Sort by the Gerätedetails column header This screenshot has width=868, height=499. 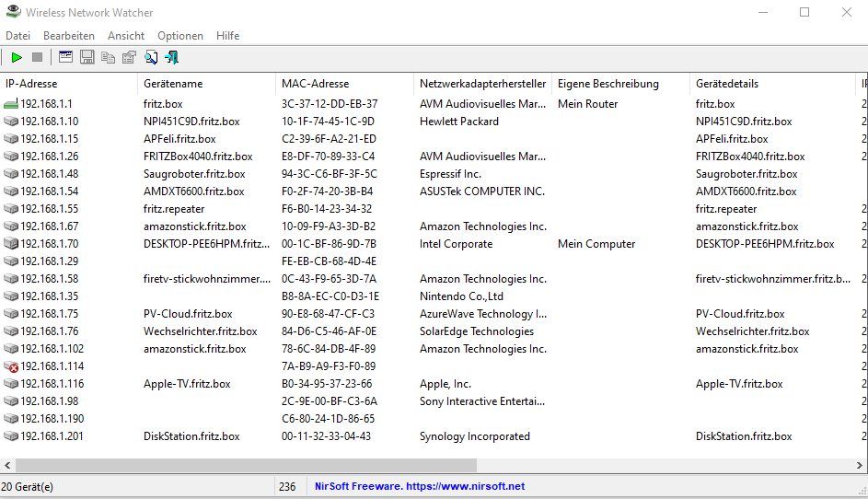pyautogui.click(x=772, y=84)
